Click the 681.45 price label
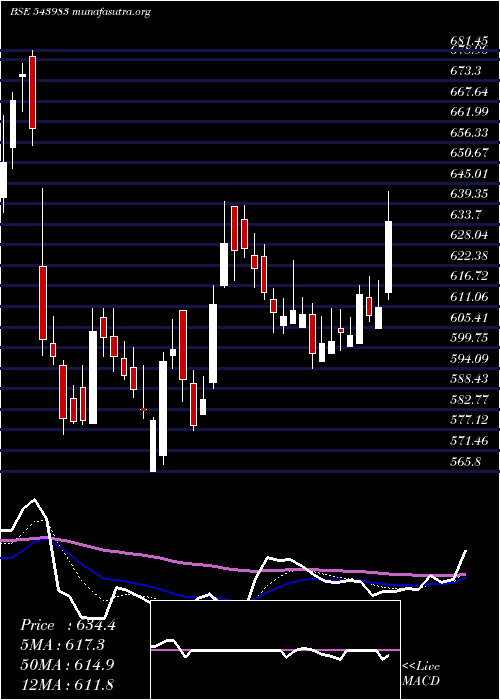This screenshot has width=500, height=700. click(469, 42)
